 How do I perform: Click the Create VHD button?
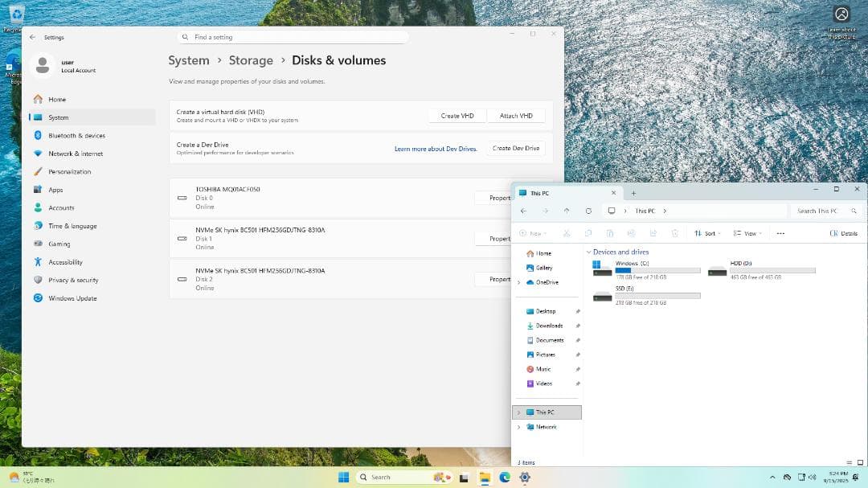(457, 116)
